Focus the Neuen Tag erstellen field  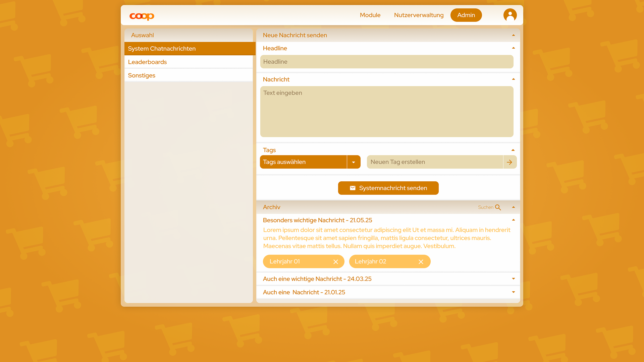(435, 162)
